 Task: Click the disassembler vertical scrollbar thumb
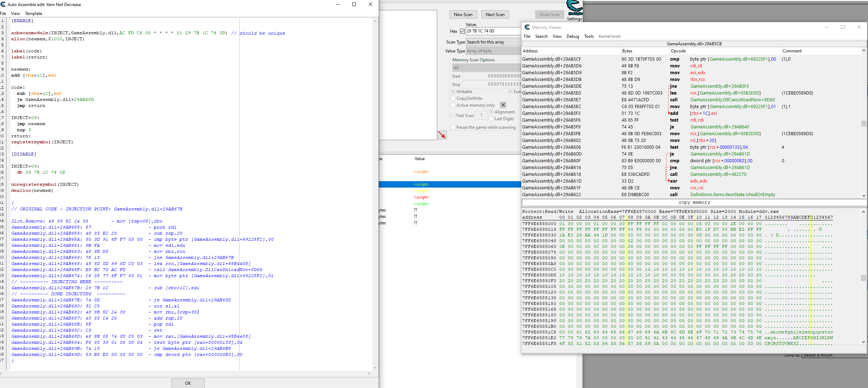[x=863, y=123]
